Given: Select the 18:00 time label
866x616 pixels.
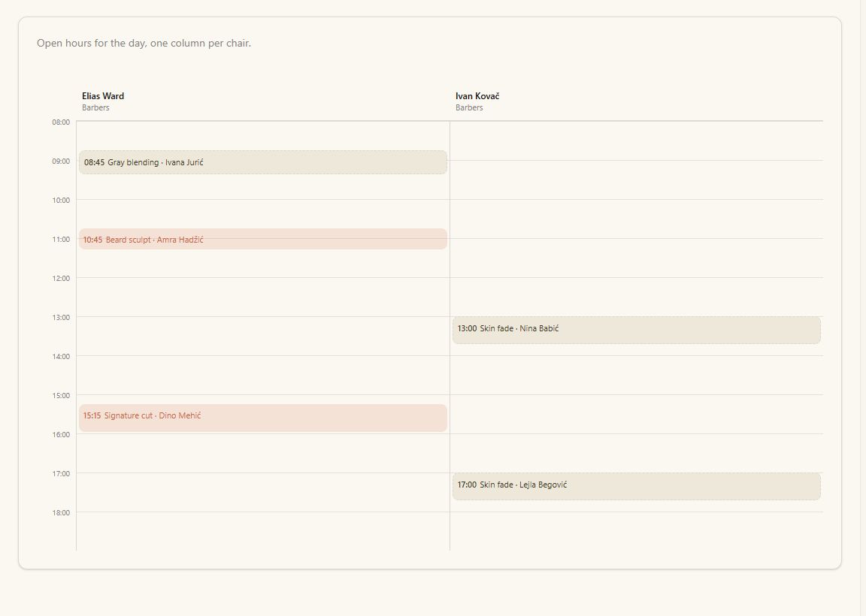Looking at the screenshot, I should 62,513.
